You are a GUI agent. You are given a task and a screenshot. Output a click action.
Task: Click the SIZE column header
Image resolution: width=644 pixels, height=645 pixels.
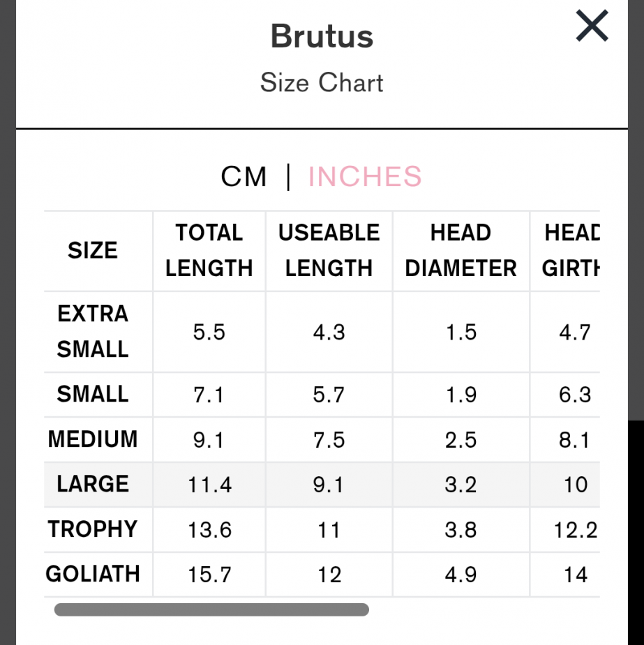click(93, 250)
